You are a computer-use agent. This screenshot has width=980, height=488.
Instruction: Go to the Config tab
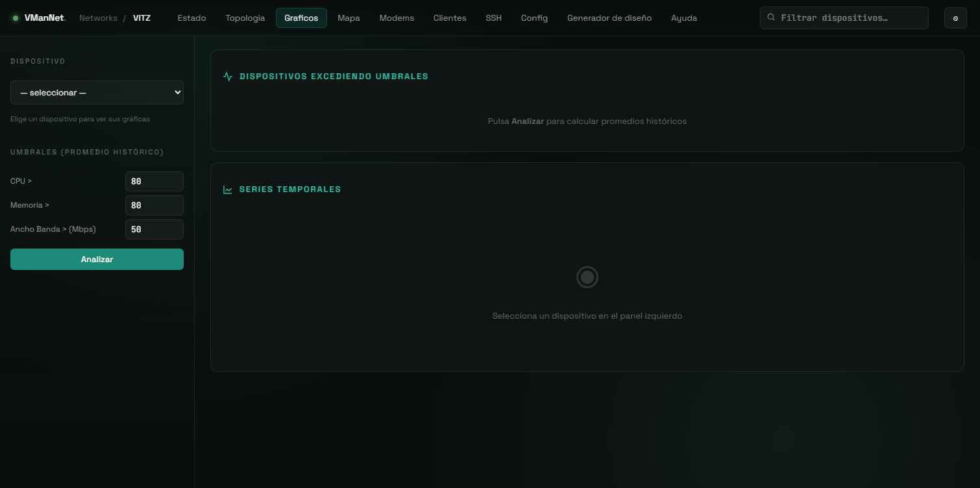(534, 18)
